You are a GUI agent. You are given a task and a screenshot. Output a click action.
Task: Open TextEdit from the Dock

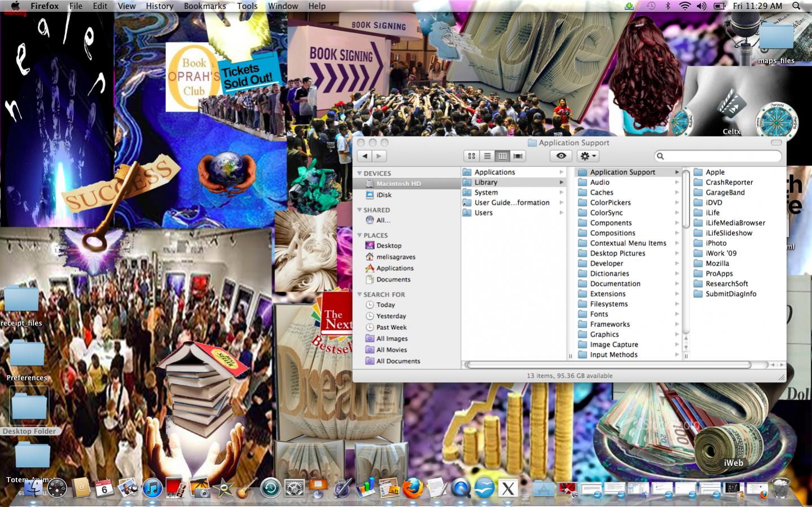click(x=436, y=488)
